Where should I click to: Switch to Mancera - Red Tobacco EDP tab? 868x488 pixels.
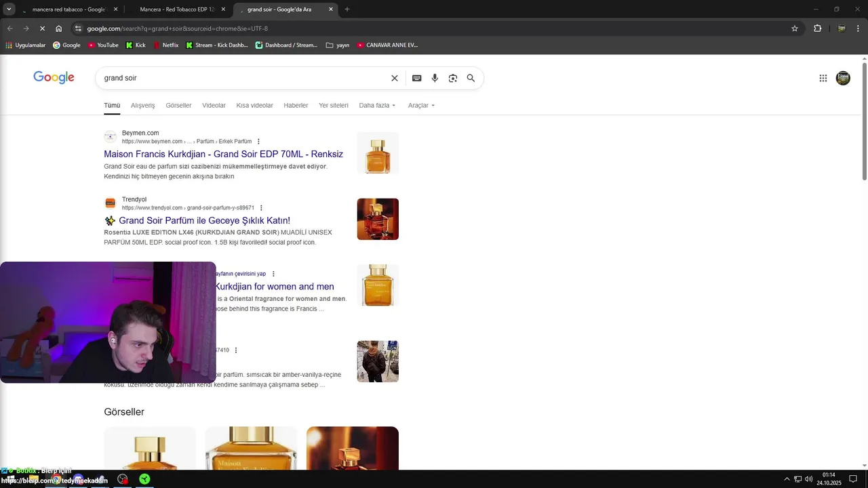point(178,9)
